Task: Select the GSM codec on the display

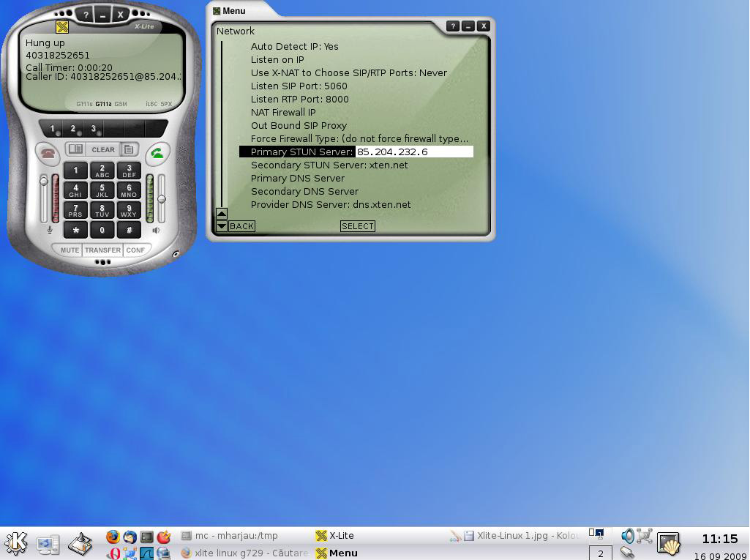Action: (x=121, y=104)
